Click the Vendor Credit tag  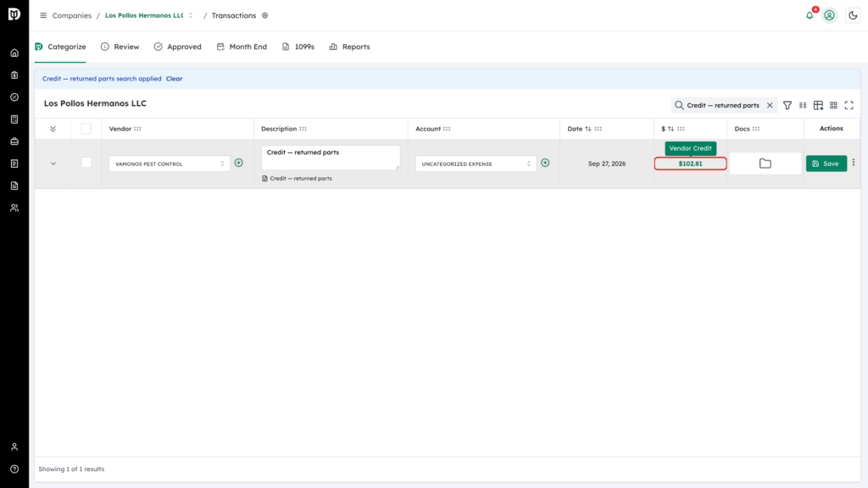point(690,148)
